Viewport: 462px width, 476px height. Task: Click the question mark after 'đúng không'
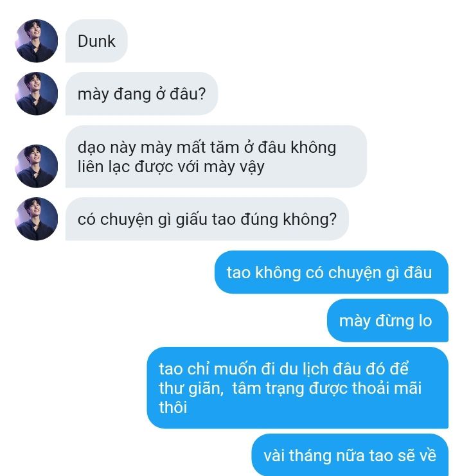(x=333, y=218)
